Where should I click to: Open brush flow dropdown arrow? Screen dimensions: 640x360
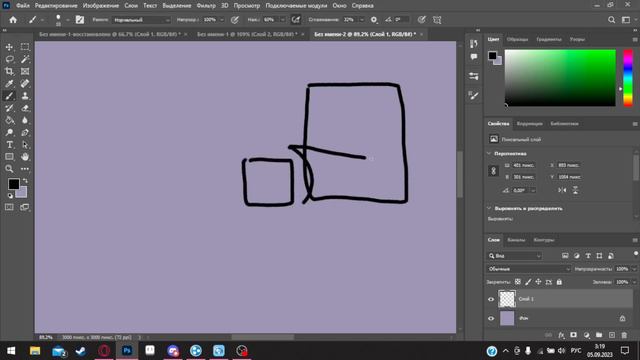coord(282,20)
